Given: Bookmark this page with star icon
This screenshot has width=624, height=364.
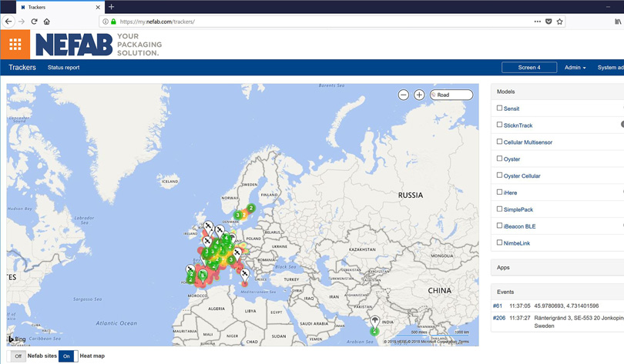Looking at the screenshot, I should 560,22.
